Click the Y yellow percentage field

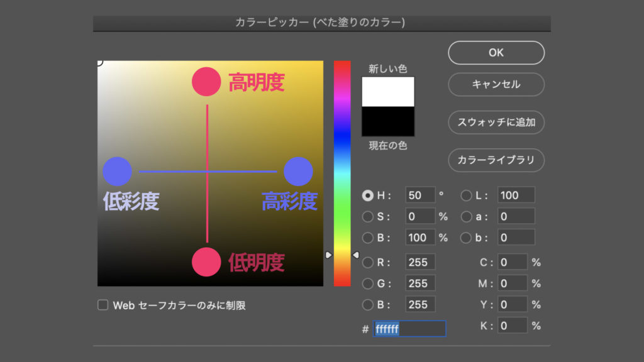pos(512,305)
